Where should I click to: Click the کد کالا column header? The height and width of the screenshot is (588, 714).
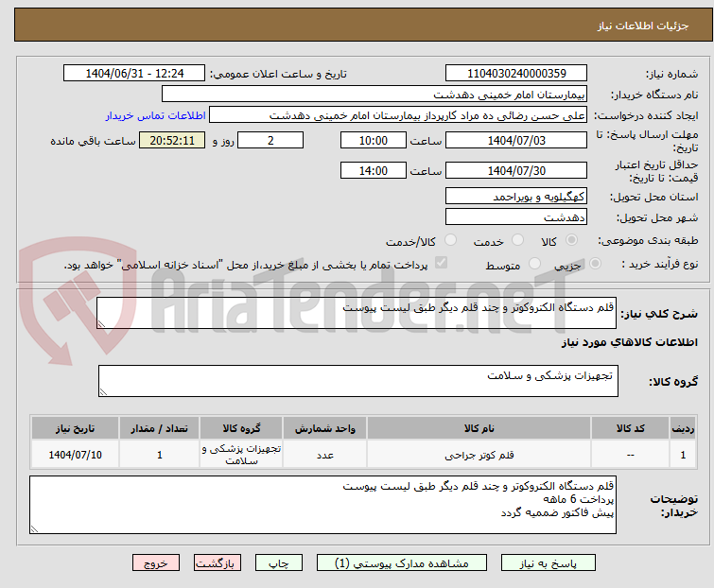(630, 428)
